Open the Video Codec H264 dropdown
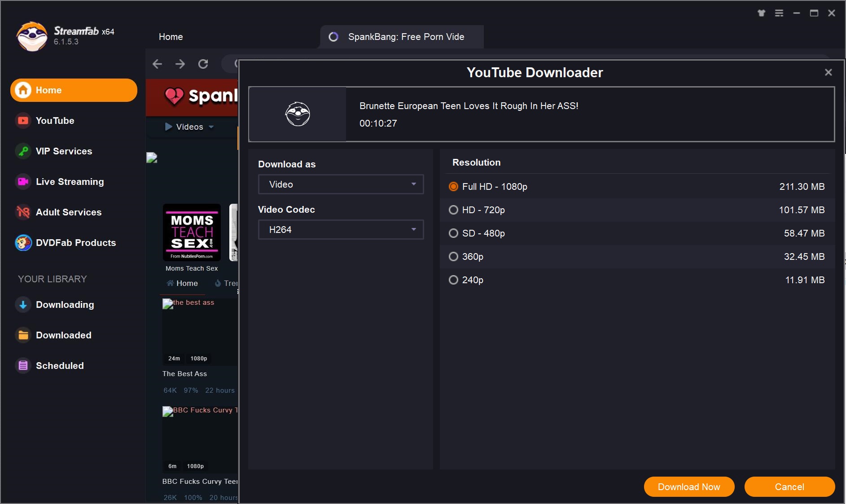Viewport: 846px width, 504px height. pos(341,230)
